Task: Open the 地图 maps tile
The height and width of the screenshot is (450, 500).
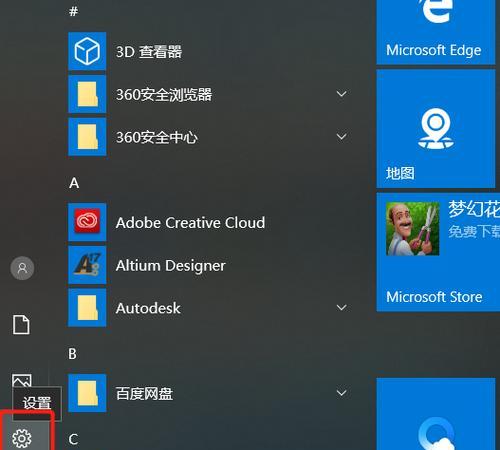Action: point(436,129)
